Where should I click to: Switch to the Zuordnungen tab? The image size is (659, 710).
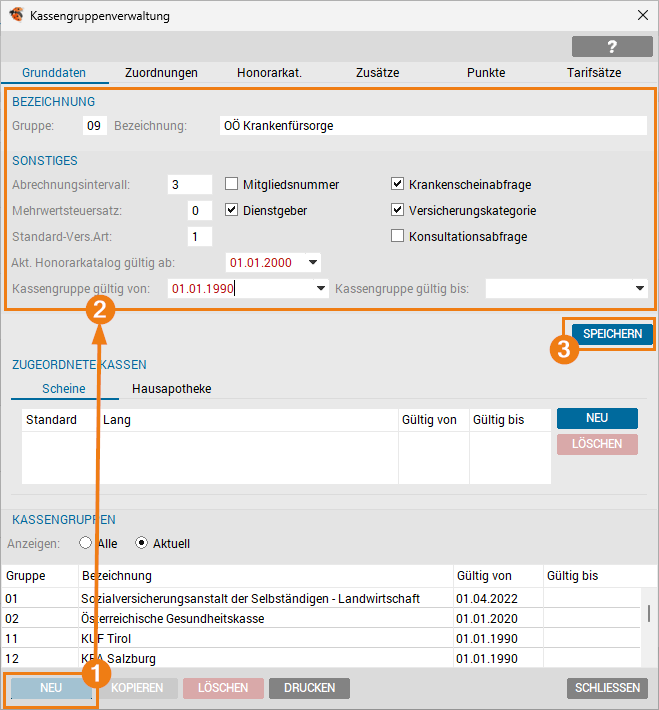161,72
